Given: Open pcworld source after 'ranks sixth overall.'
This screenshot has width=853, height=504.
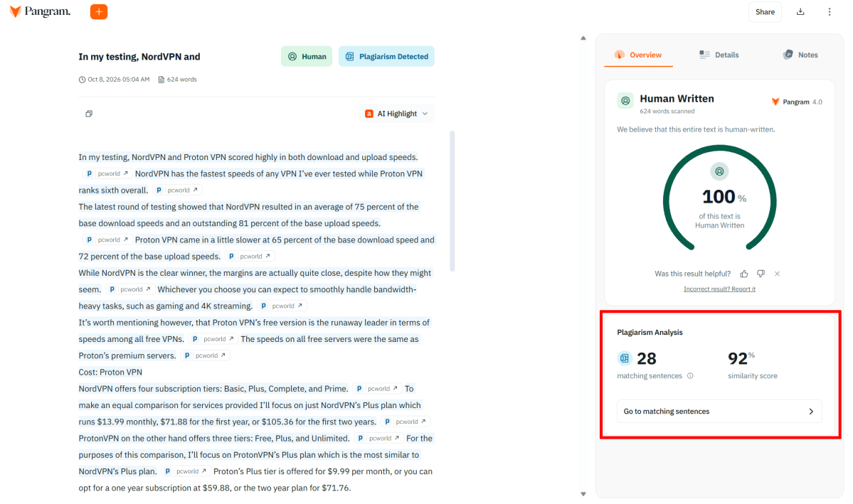Looking at the screenshot, I should [177, 191].
